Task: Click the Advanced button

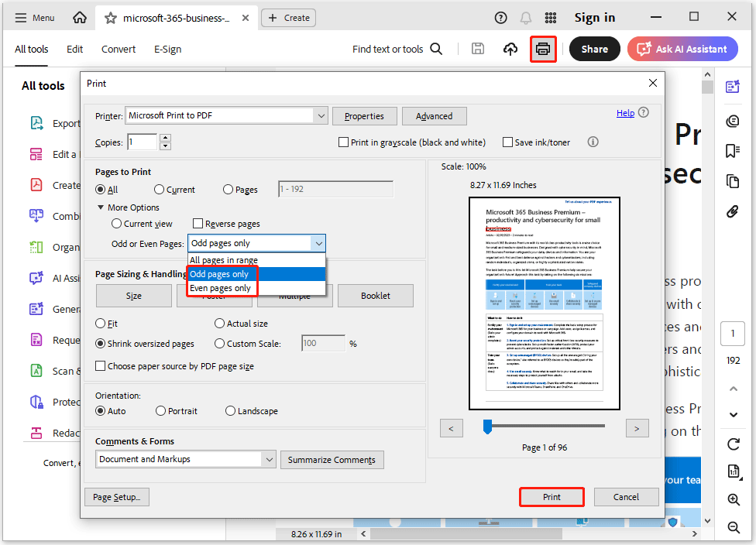Action: pyautogui.click(x=435, y=116)
